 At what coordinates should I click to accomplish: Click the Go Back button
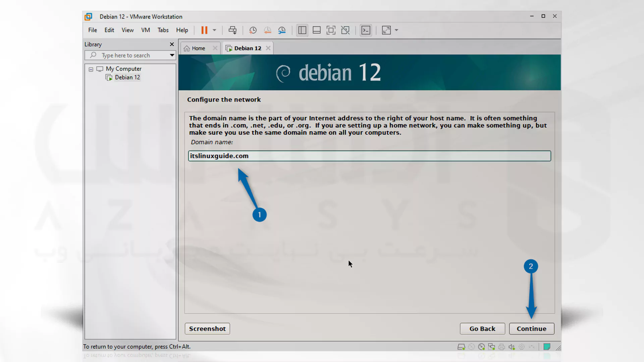482,329
